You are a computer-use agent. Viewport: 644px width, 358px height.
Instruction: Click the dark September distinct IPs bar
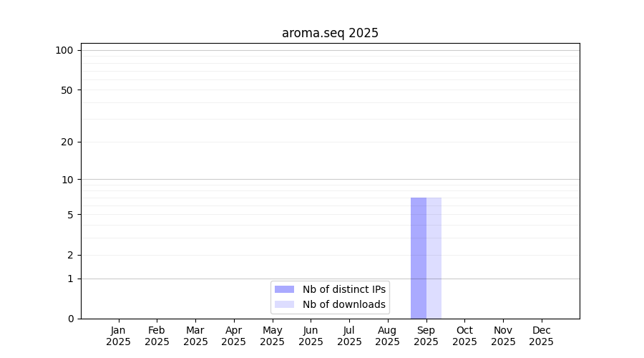[x=419, y=258]
